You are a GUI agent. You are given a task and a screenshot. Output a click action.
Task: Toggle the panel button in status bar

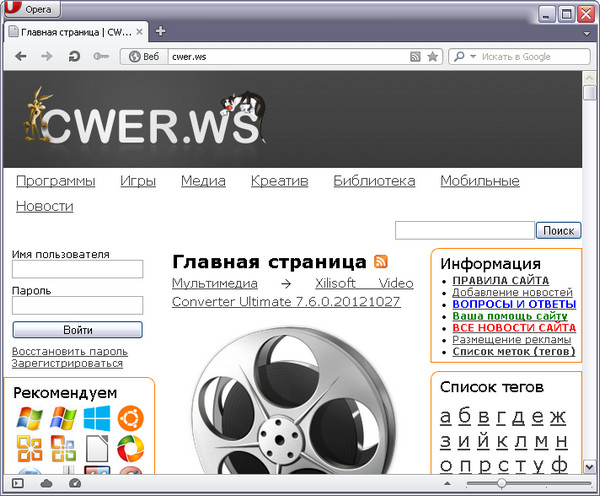pyautogui.click(x=18, y=483)
